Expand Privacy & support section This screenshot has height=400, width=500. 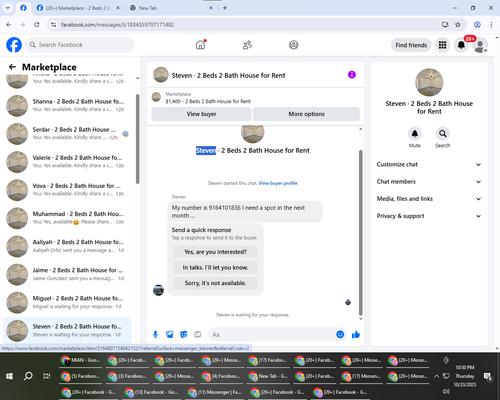point(429,216)
